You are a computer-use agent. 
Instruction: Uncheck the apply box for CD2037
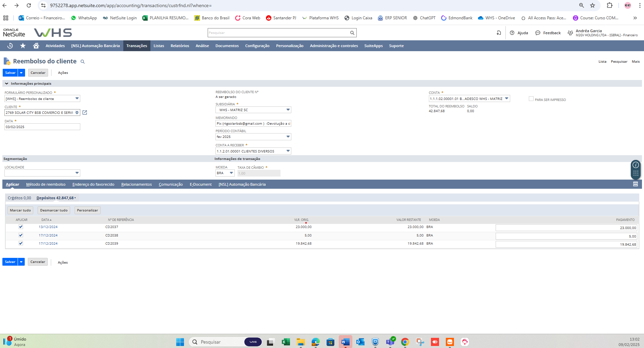pos(21,227)
